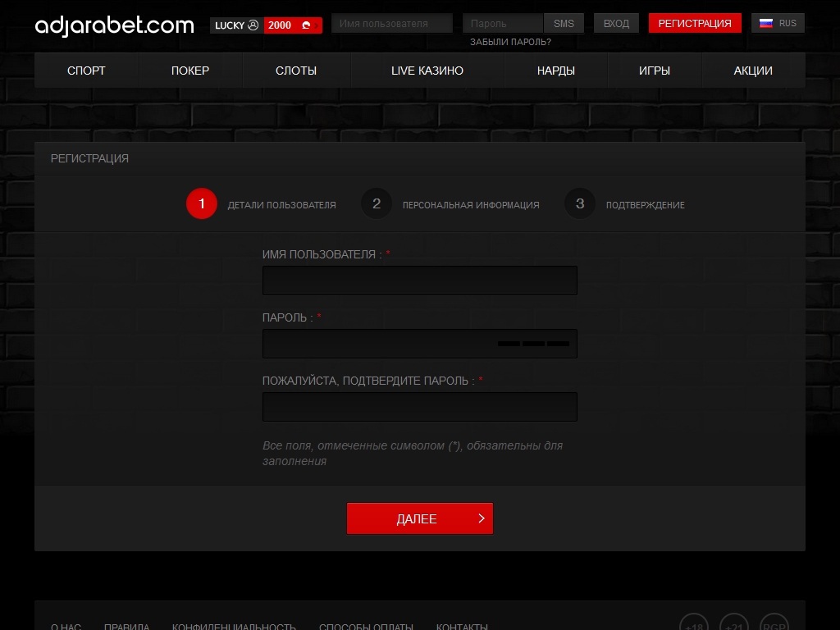Click the step 3 circle indicator

(x=580, y=204)
